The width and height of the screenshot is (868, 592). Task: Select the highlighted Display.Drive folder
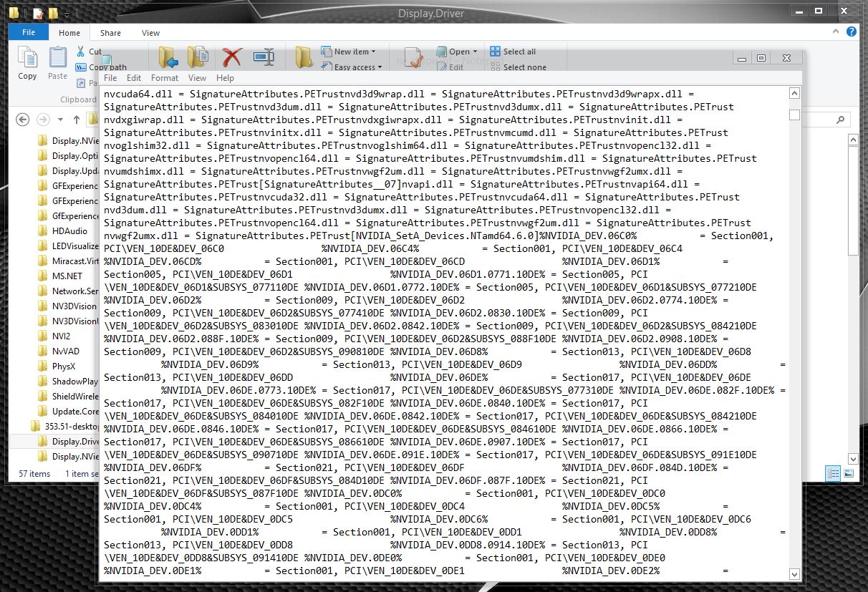[69, 441]
